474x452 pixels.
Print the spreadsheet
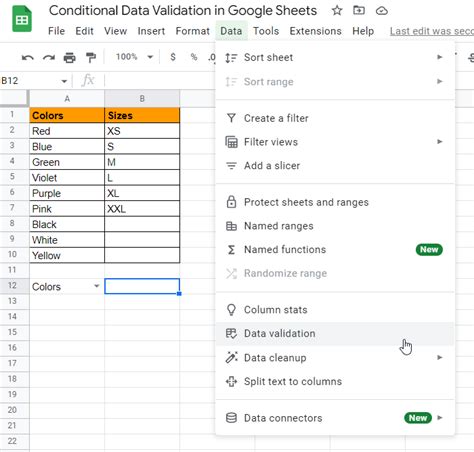(x=69, y=57)
